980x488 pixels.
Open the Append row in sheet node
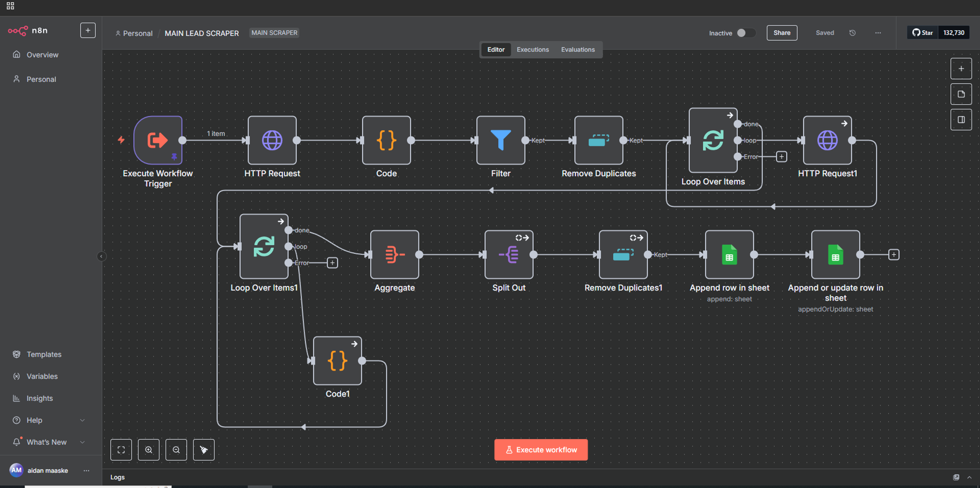(729, 255)
